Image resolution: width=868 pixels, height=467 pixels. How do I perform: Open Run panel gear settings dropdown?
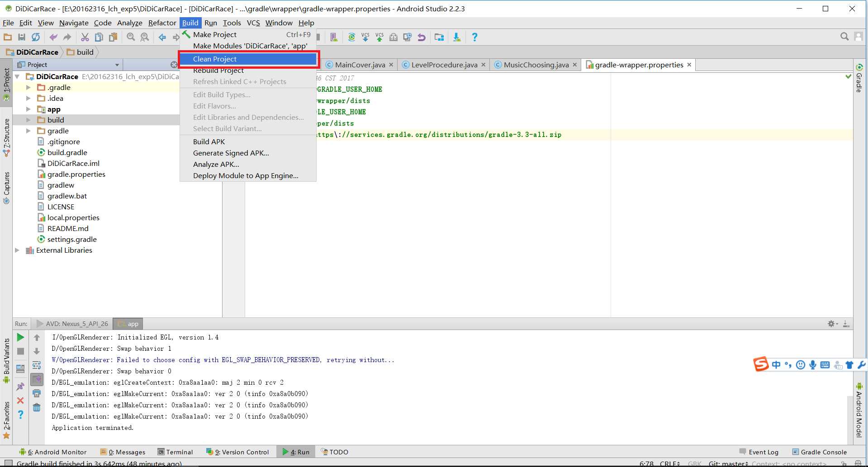coord(833,324)
